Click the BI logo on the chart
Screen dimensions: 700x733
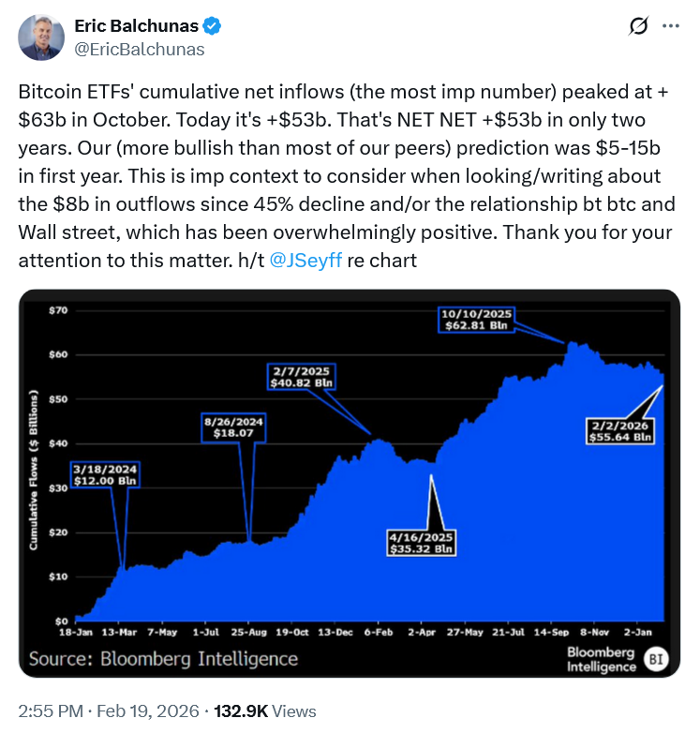pyautogui.click(x=654, y=660)
